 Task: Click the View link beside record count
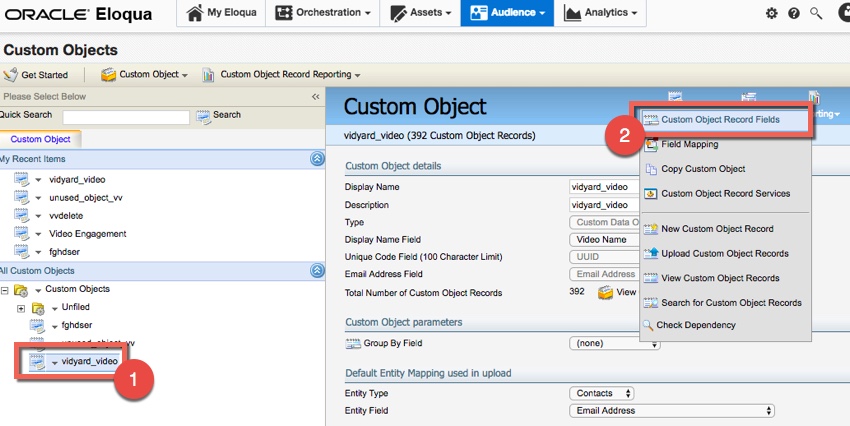tap(626, 292)
